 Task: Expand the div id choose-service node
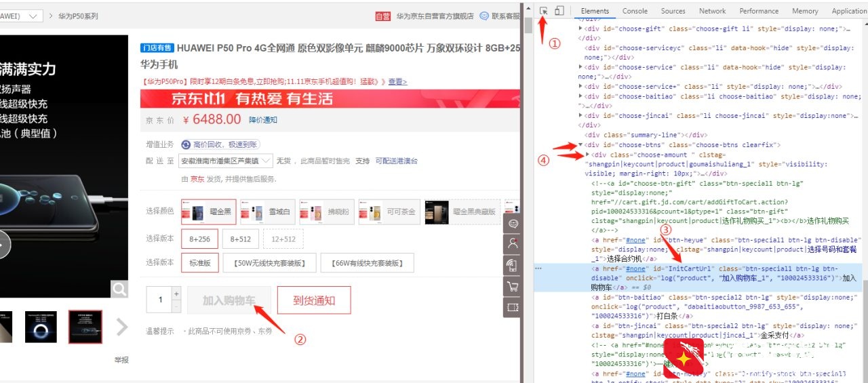pyautogui.click(x=580, y=67)
